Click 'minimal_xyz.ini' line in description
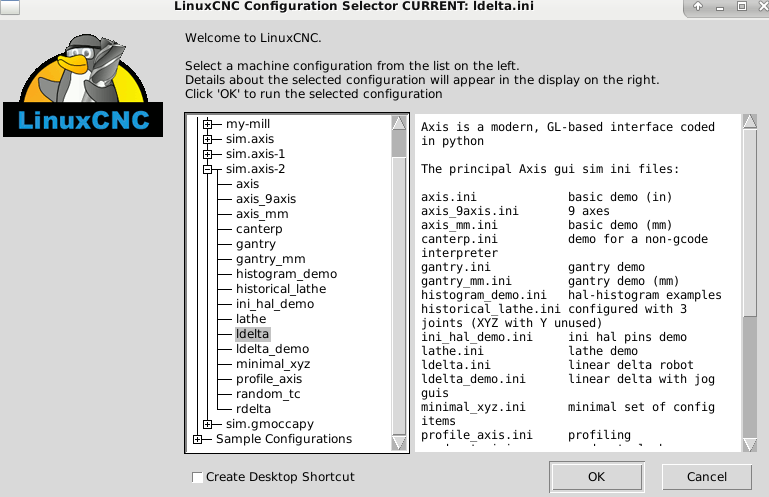This screenshot has width=769, height=497. (x=568, y=407)
